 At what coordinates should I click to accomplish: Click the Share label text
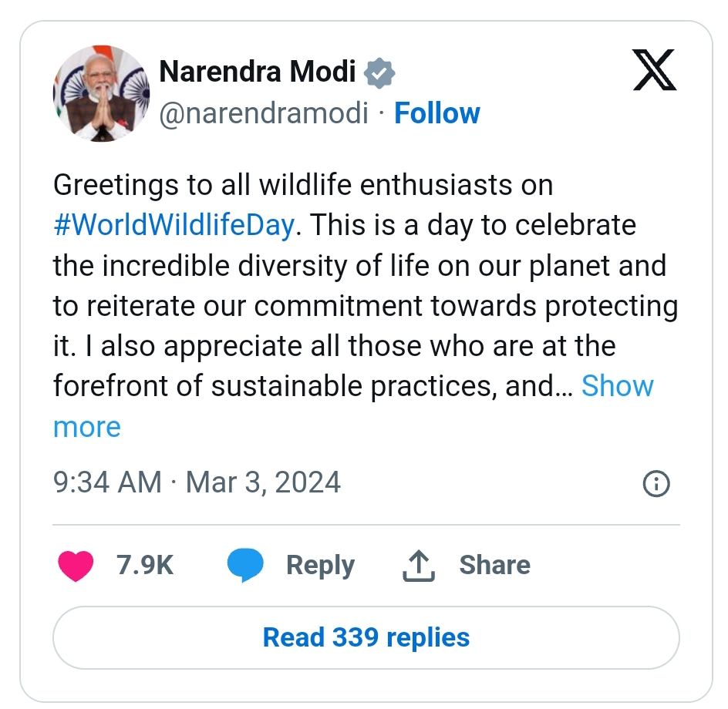point(494,565)
